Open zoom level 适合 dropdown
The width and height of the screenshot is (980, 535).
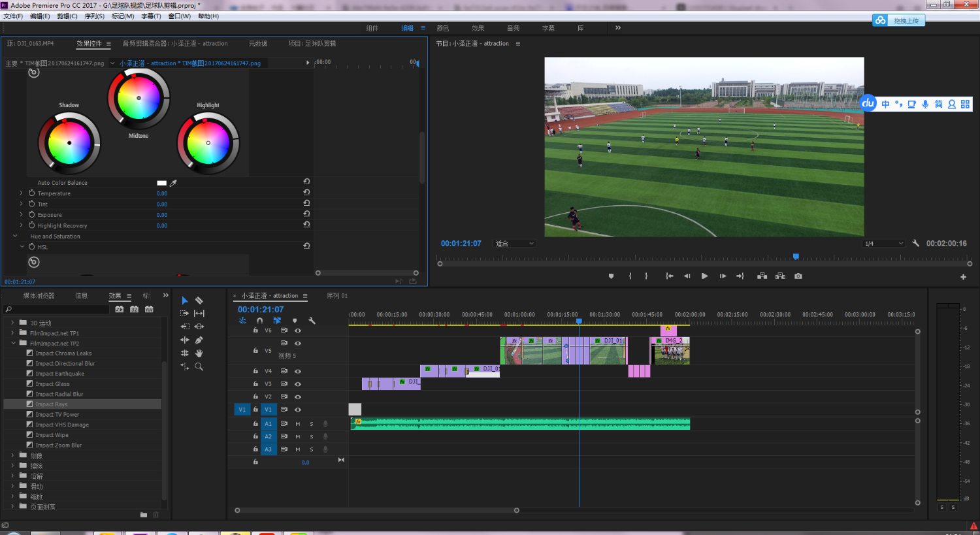point(514,244)
